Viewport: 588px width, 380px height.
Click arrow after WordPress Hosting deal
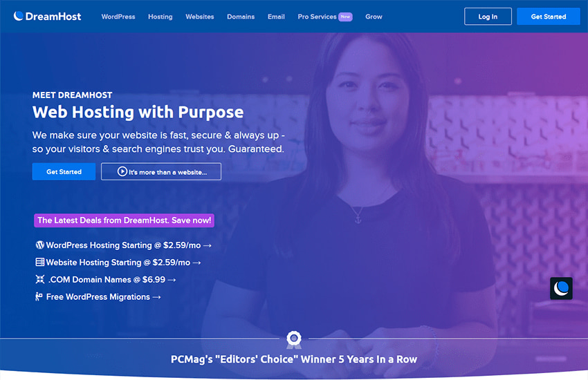(x=208, y=245)
